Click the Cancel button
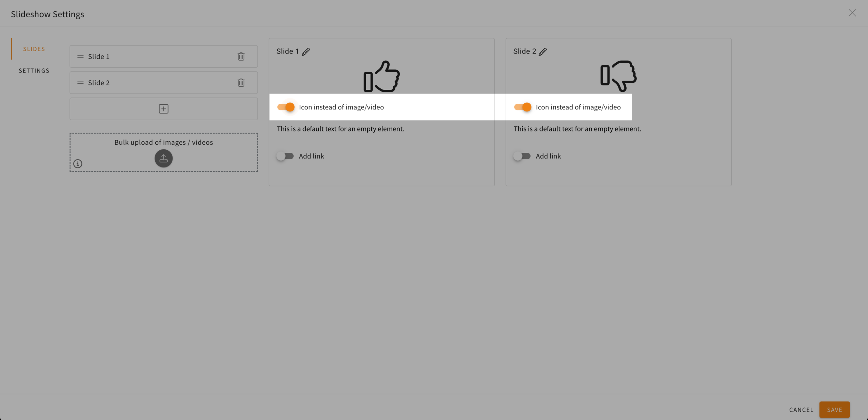The width and height of the screenshot is (868, 420). 801,410
